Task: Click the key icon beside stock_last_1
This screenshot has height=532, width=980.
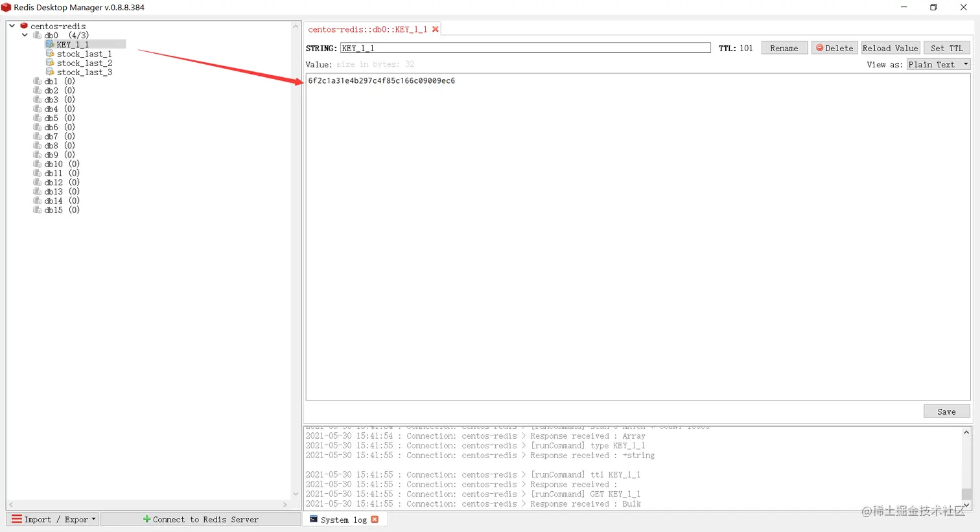Action: 51,54
